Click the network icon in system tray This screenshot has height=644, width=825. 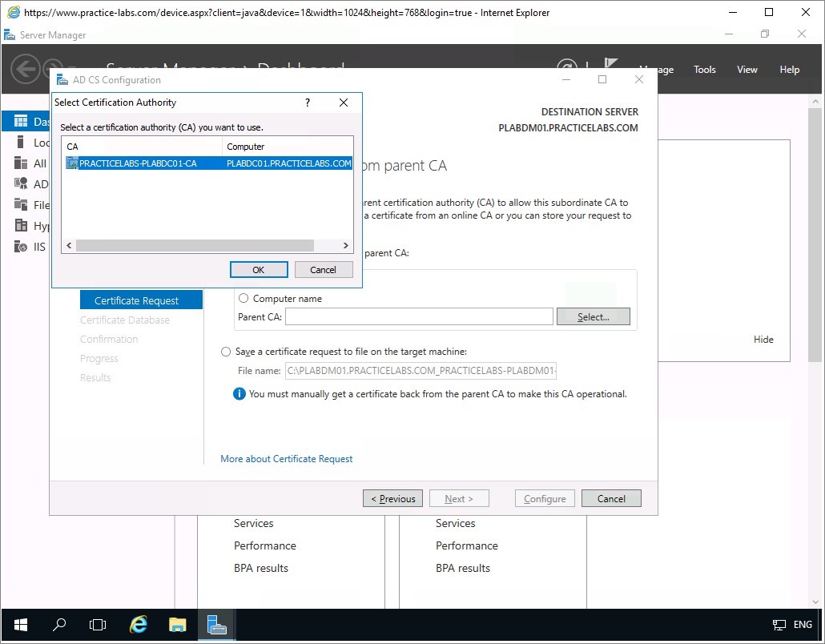point(779,625)
